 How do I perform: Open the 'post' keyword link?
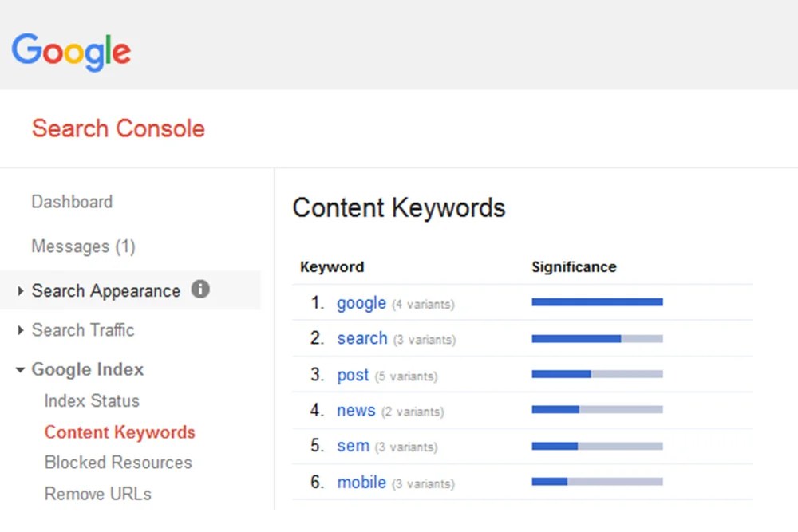click(x=353, y=376)
